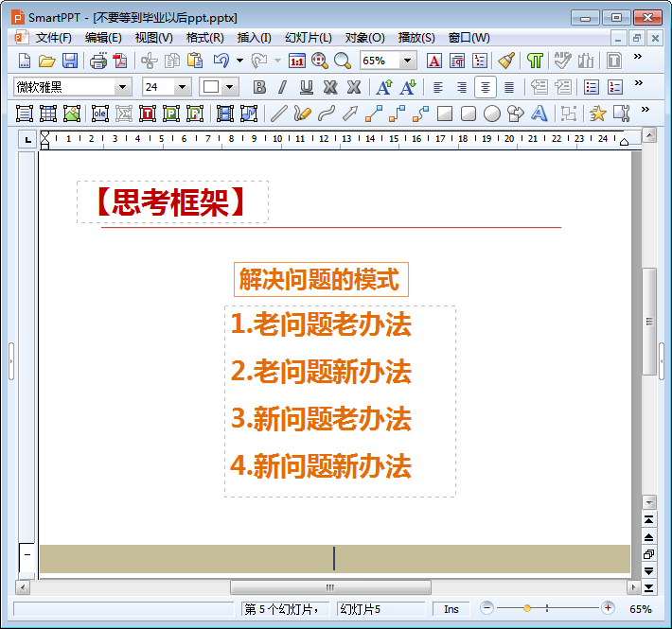Viewport: 672px width, 629px height.
Task: Open the 格式(R) menu
Action: 204,38
